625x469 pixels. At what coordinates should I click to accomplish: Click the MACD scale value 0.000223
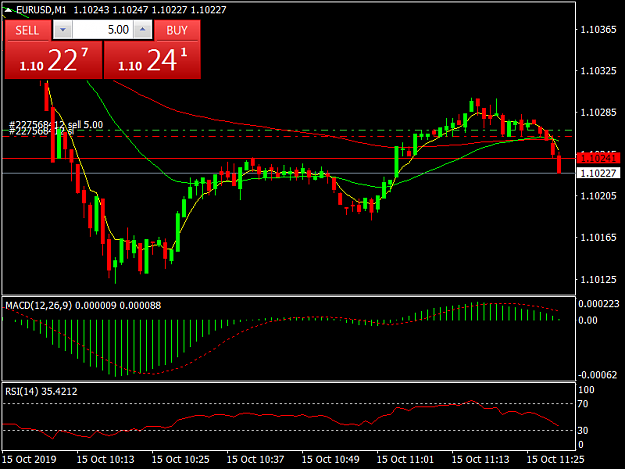pyautogui.click(x=599, y=304)
